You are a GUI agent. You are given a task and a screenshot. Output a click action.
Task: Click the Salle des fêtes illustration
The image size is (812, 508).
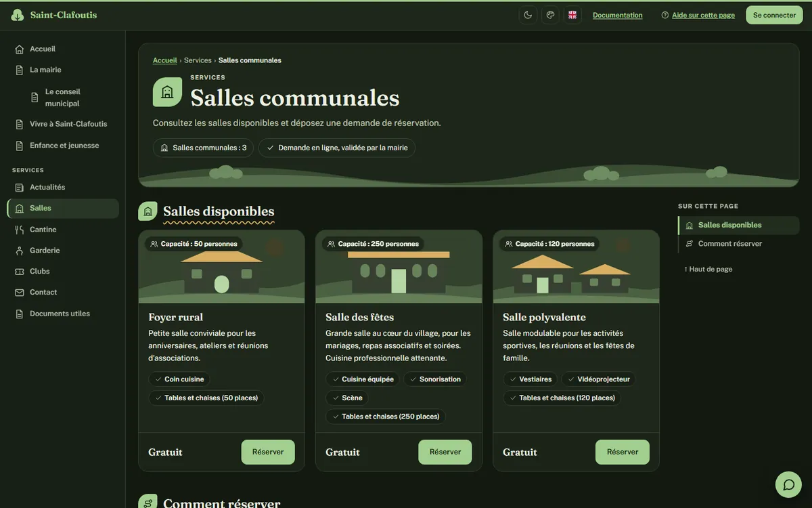[399, 267]
